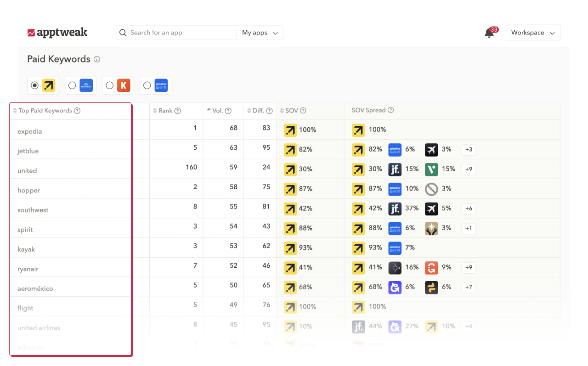
Task: Click the black airplane icon in southwest row
Action: pyautogui.click(x=431, y=209)
